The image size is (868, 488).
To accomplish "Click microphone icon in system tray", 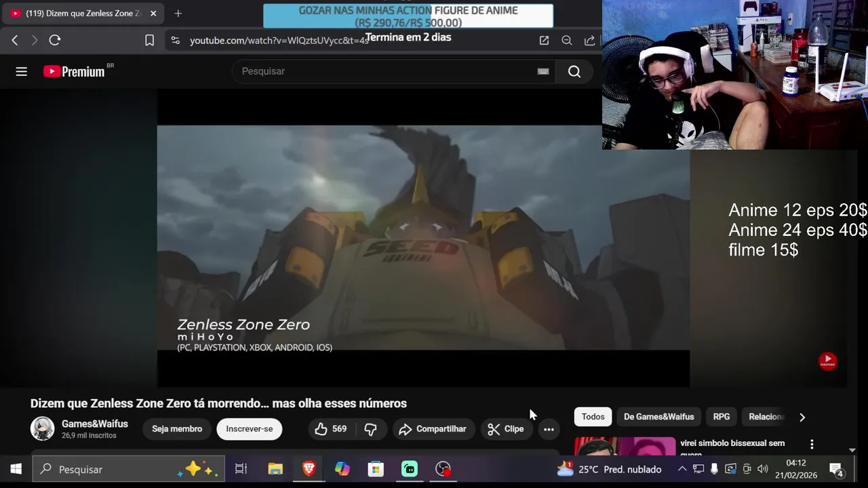I will (x=714, y=469).
